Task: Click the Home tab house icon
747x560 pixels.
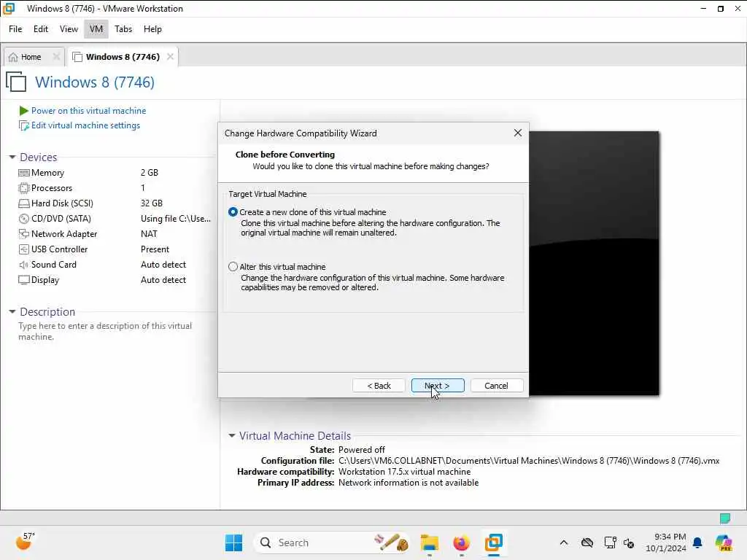Action: (x=13, y=57)
